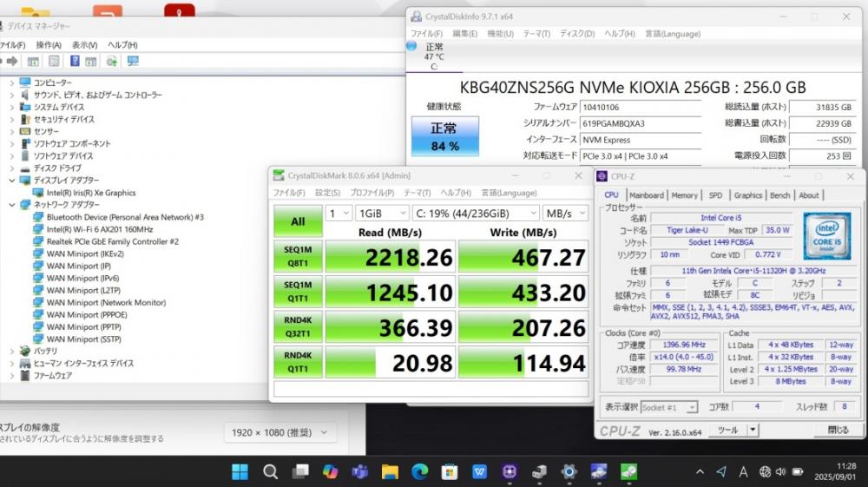Viewport: 868px width, 487px height.
Task: Open Microsoft Teams taskbar icon
Action: click(360, 471)
